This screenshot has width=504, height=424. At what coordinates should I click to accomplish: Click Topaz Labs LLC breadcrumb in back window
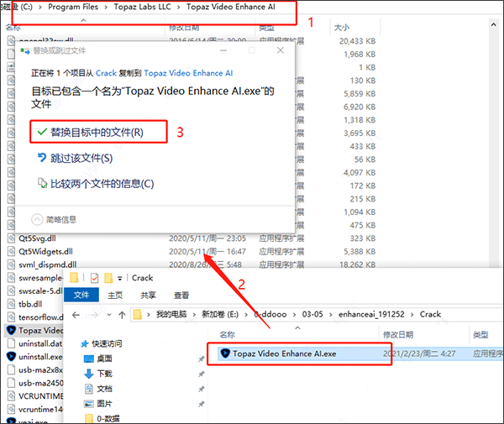pyautogui.click(x=143, y=7)
